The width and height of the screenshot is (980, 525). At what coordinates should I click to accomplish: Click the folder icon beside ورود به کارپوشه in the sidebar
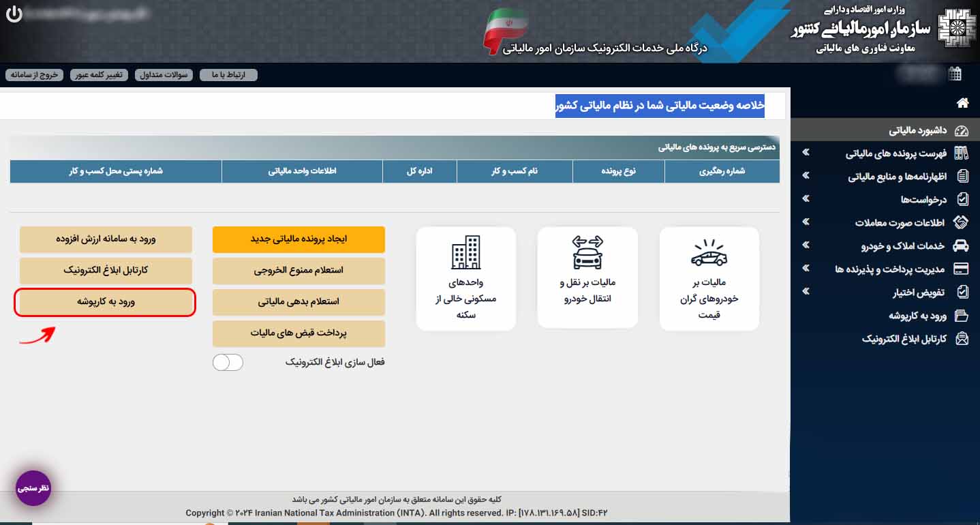click(x=962, y=316)
